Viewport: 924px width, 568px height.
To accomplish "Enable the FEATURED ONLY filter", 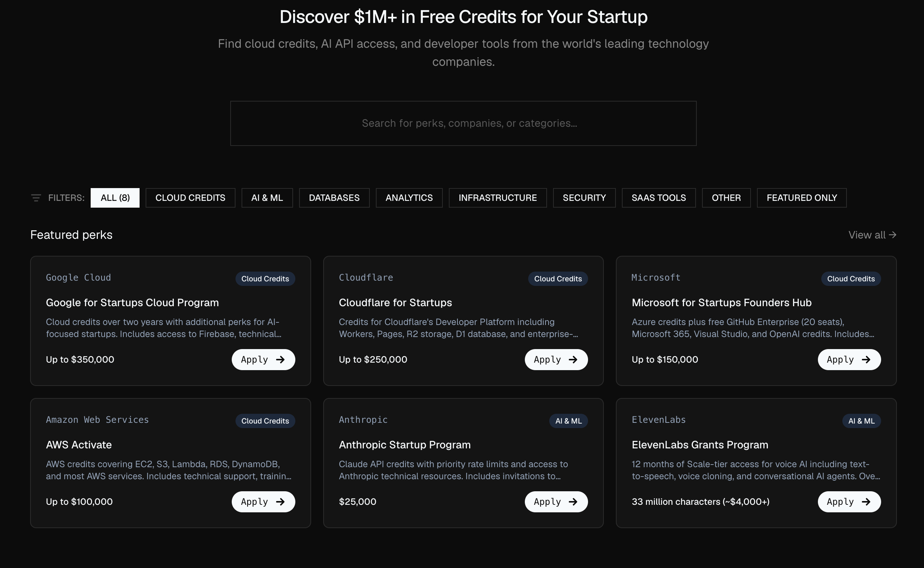I will (x=801, y=197).
